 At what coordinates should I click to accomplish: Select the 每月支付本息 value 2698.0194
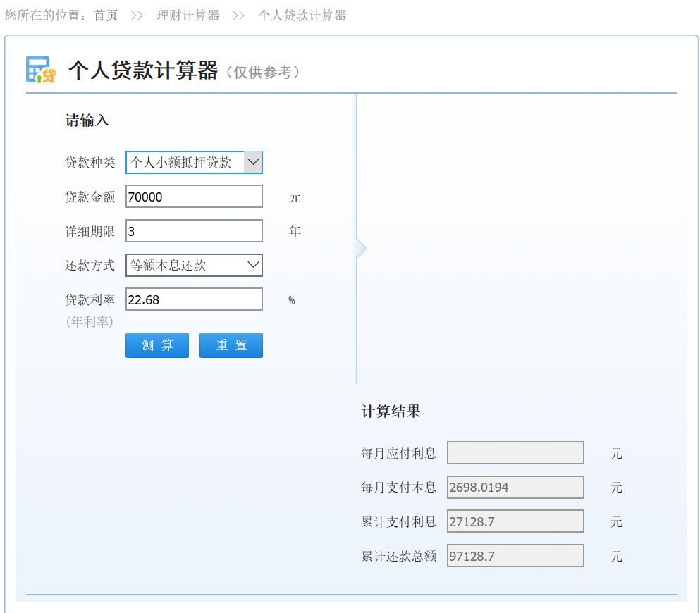click(x=515, y=487)
